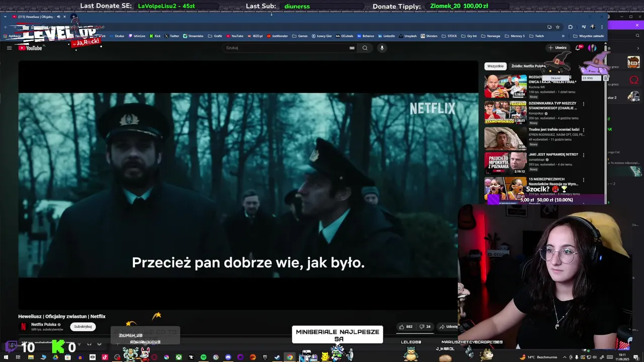Start voice search with microphone icon
This screenshot has width=644, height=362.
click(382, 48)
